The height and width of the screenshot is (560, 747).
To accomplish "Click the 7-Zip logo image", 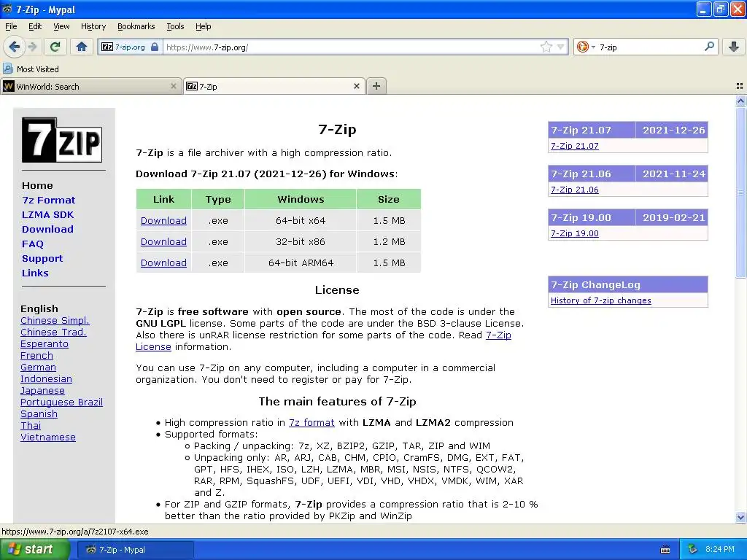I will (x=62, y=140).
